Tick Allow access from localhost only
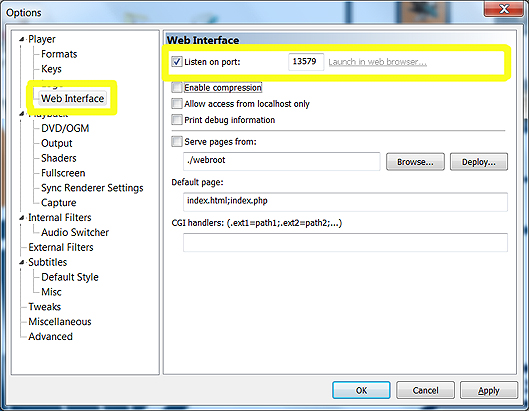529x411 pixels. 177,103
